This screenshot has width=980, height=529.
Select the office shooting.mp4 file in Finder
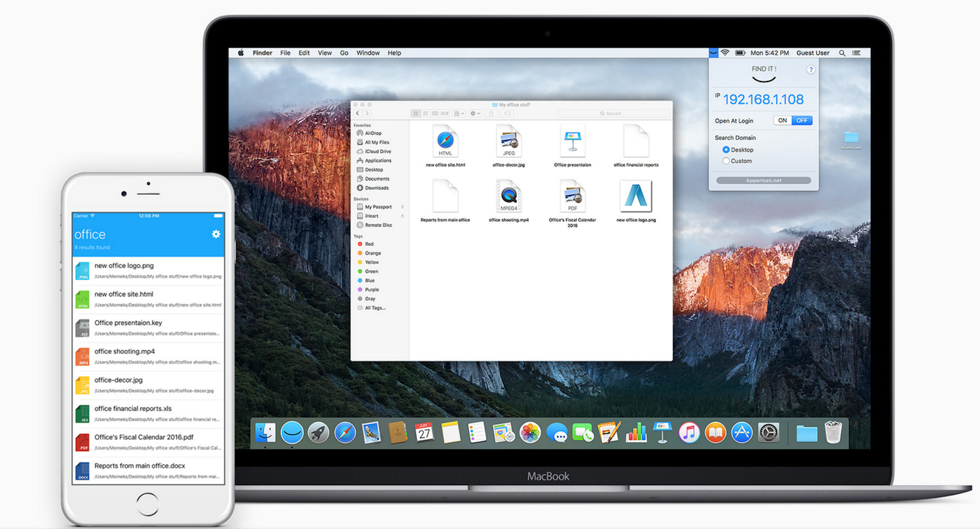509,201
